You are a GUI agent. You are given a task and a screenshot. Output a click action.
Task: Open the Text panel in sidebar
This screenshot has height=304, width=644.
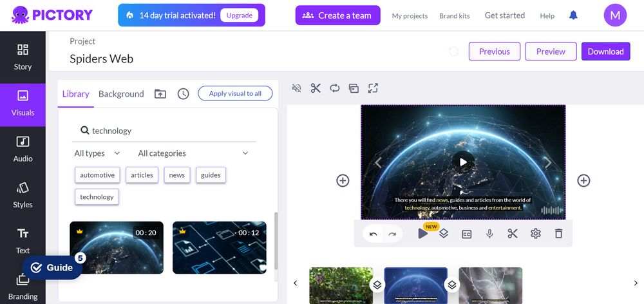pos(23,242)
